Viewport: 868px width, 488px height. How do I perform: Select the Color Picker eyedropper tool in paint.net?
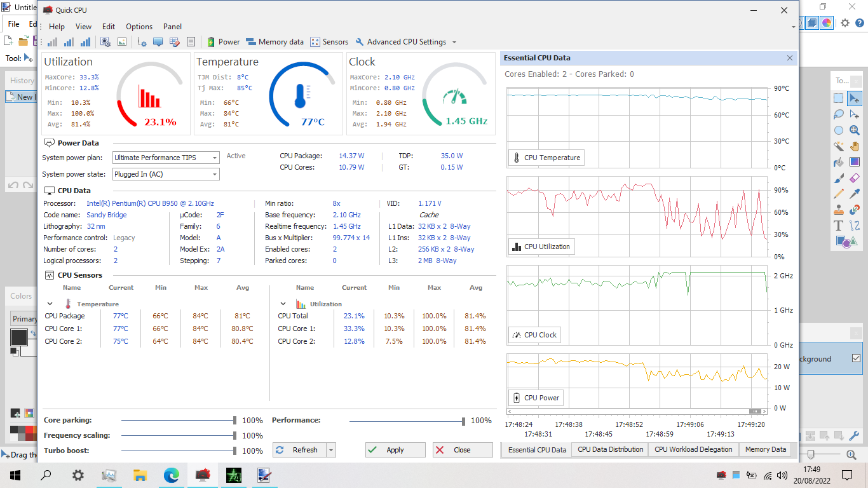pyautogui.click(x=855, y=194)
